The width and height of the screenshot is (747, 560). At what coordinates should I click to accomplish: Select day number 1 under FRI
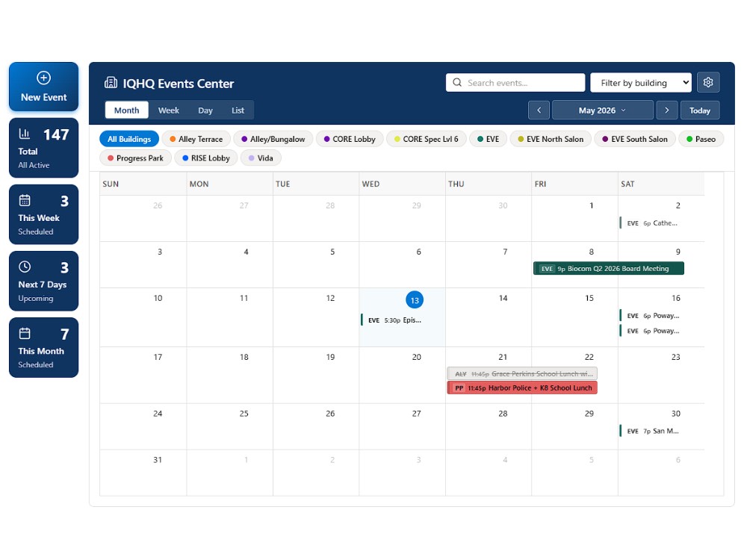click(591, 205)
